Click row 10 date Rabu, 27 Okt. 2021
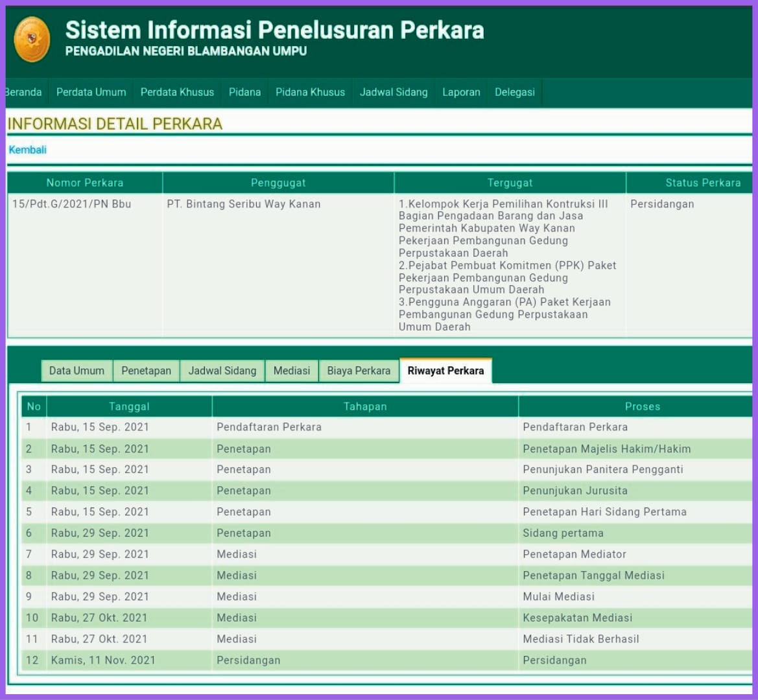This screenshot has height=700, width=758. click(x=99, y=618)
